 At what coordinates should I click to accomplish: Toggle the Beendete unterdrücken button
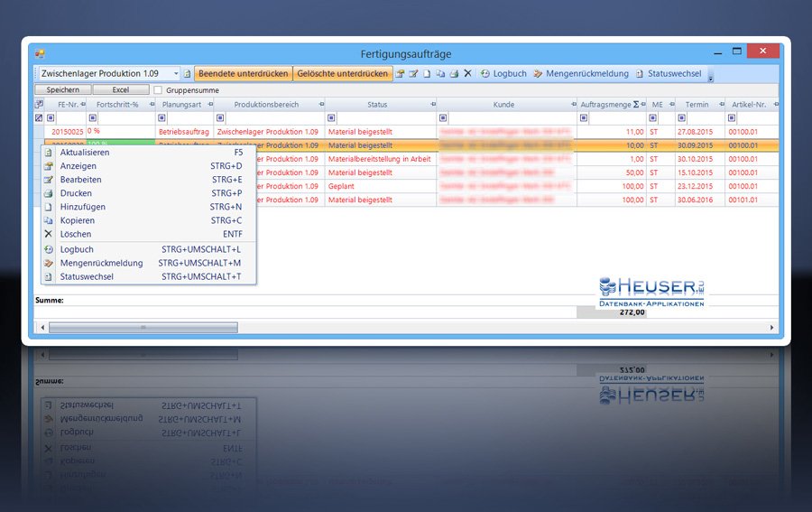tap(244, 73)
